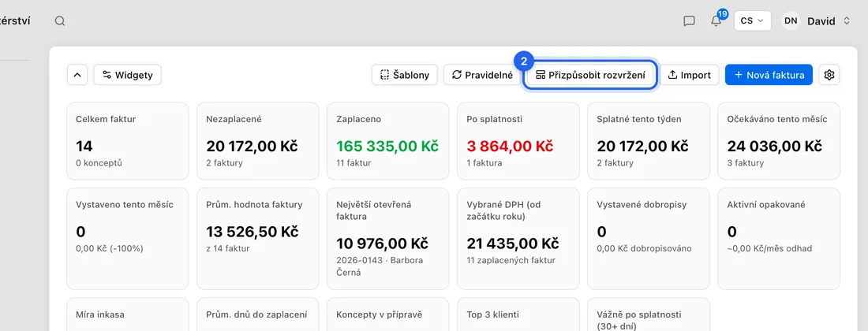
Task: Select the Celkem faktur widget card
Action: pos(127,141)
